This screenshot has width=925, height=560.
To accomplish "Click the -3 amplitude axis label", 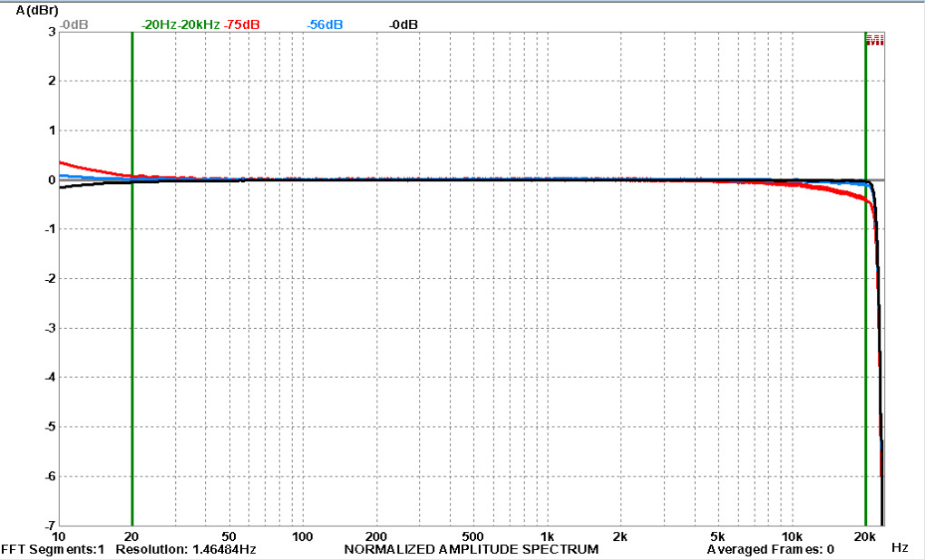I will 51,328.
